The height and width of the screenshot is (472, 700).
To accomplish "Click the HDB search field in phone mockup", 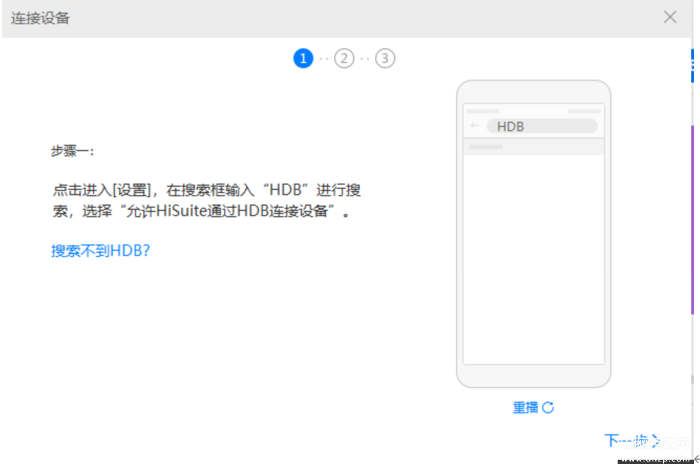I will click(x=542, y=126).
